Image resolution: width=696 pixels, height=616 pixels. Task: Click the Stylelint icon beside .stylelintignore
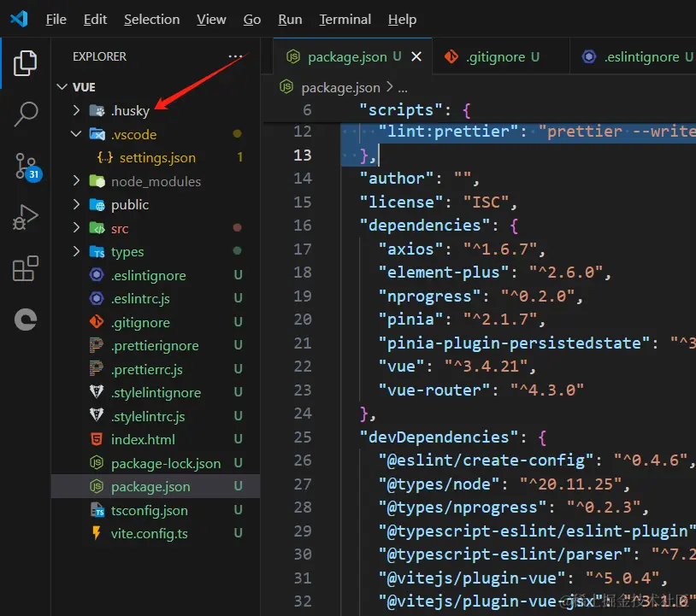pos(97,392)
